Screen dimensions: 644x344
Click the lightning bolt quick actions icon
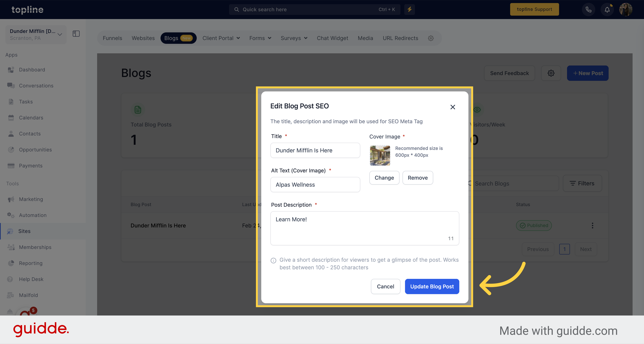point(410,10)
